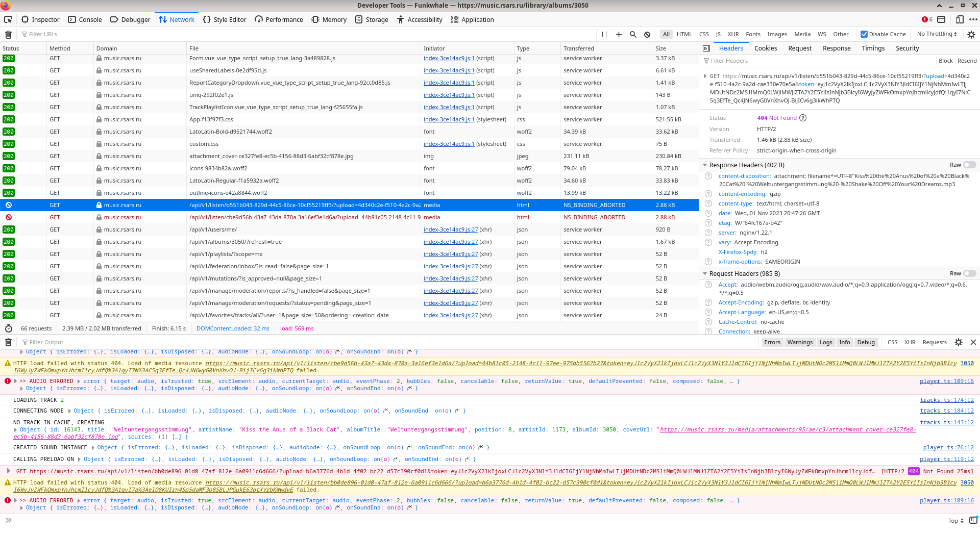This screenshot has height=537, width=980.
Task: Toggle Raw switch for Response Headers
Action: pos(970,165)
